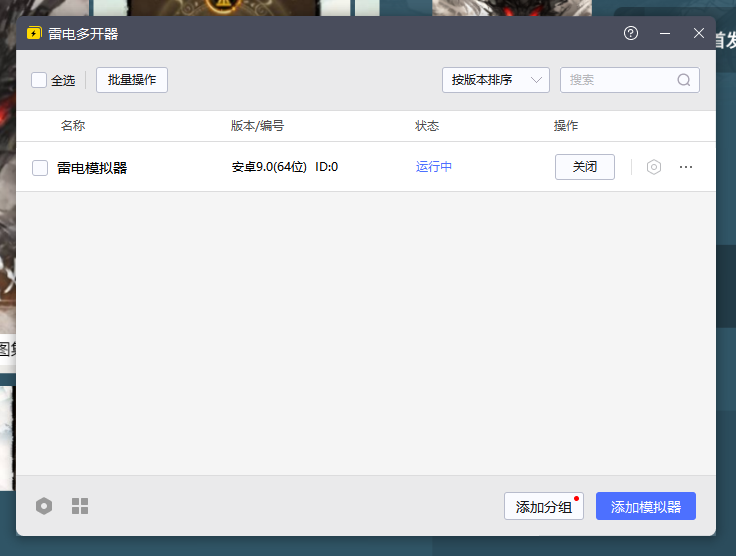
Task: Expand the 按版本排序 sort dropdown
Action: 496,80
